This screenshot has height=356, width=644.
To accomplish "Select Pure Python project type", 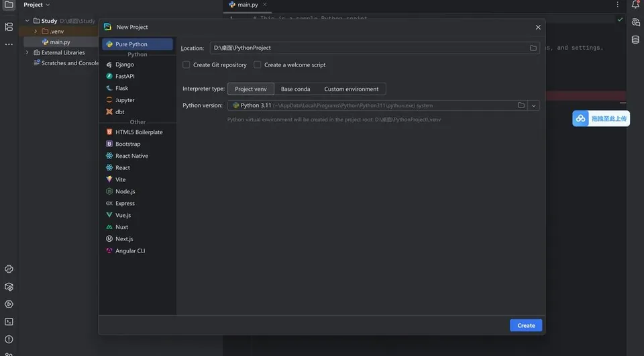I will (137, 44).
